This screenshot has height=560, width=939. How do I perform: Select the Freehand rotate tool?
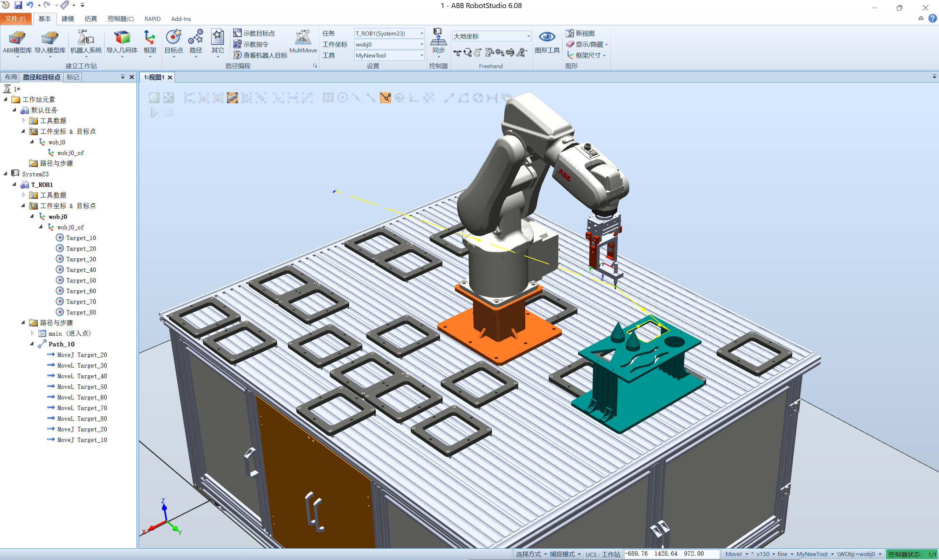click(468, 53)
